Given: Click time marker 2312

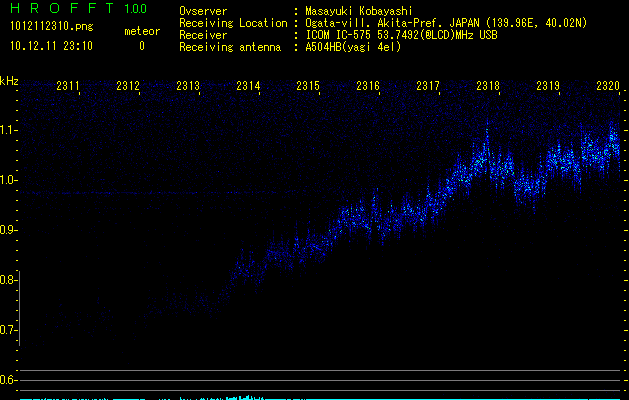Looking at the screenshot, I should [x=128, y=85].
